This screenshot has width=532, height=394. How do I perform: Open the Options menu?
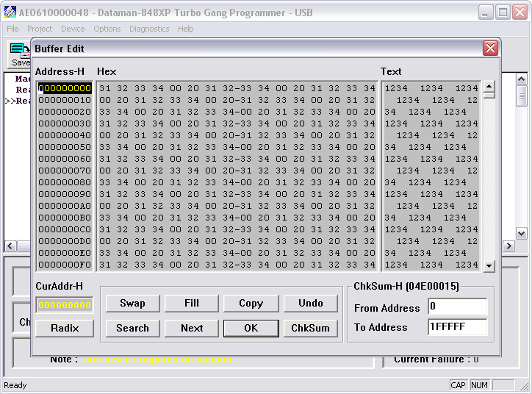coord(107,29)
